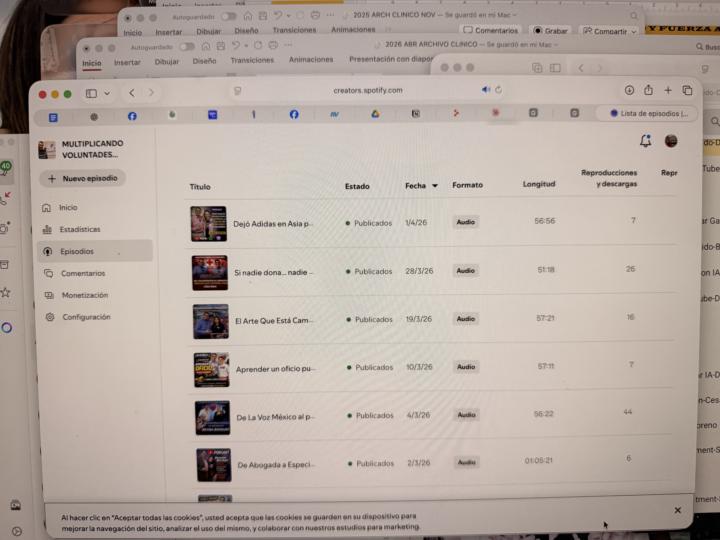
Task: Click Comentarios button in 2025 ARCH CLINICO window
Action: click(x=490, y=30)
